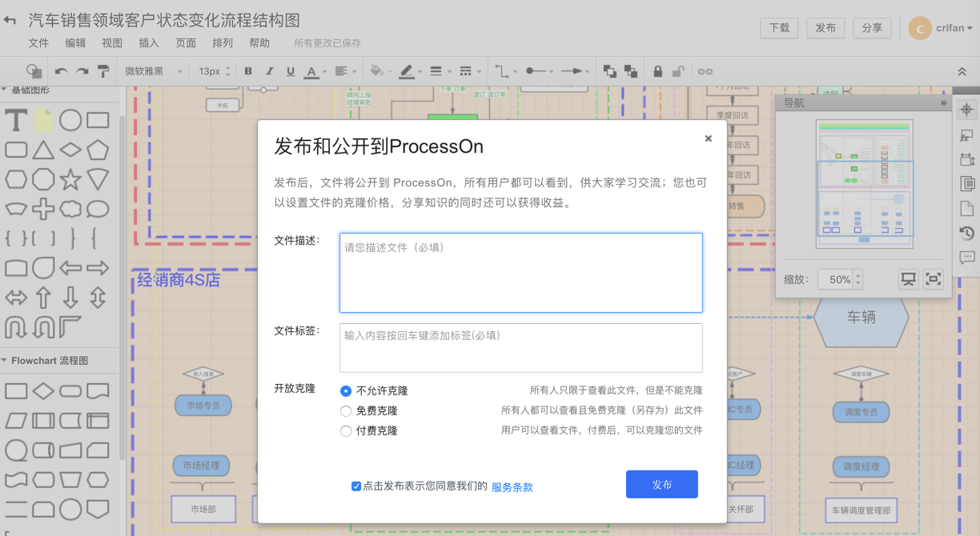Click the page icon in right sidebar
The image size is (980, 536).
[967, 209]
